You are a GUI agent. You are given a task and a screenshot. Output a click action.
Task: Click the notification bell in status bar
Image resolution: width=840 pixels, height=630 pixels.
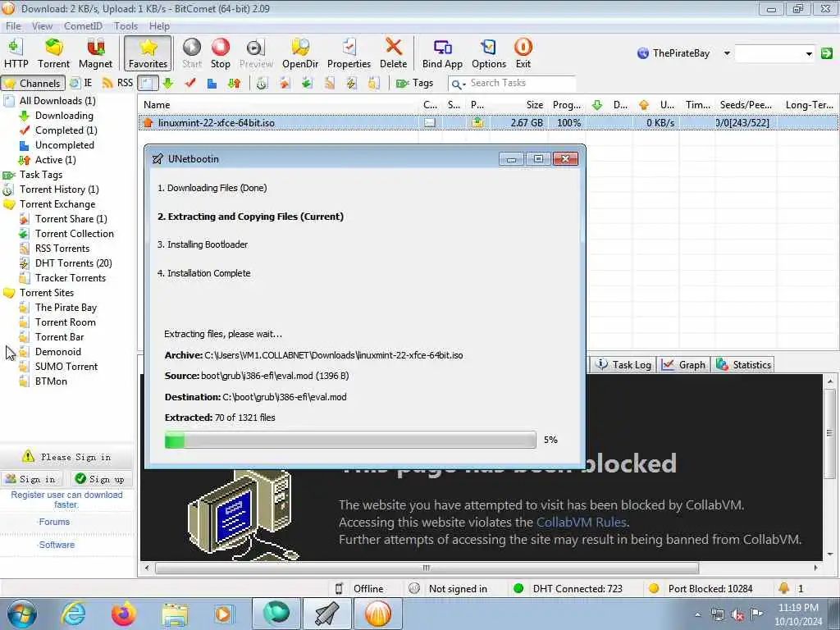click(x=783, y=588)
